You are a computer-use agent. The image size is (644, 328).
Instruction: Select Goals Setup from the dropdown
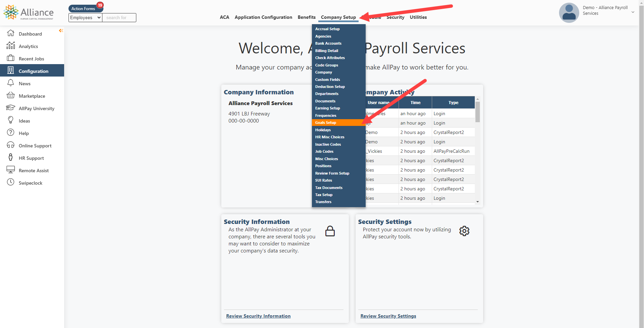pos(338,123)
